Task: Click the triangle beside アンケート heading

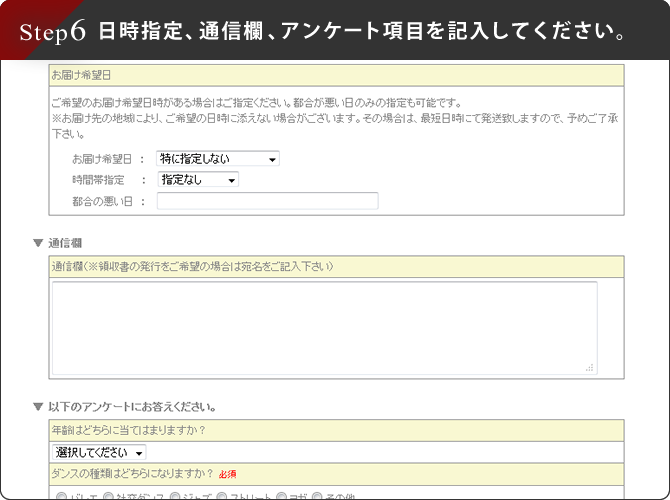Action: click(x=38, y=408)
